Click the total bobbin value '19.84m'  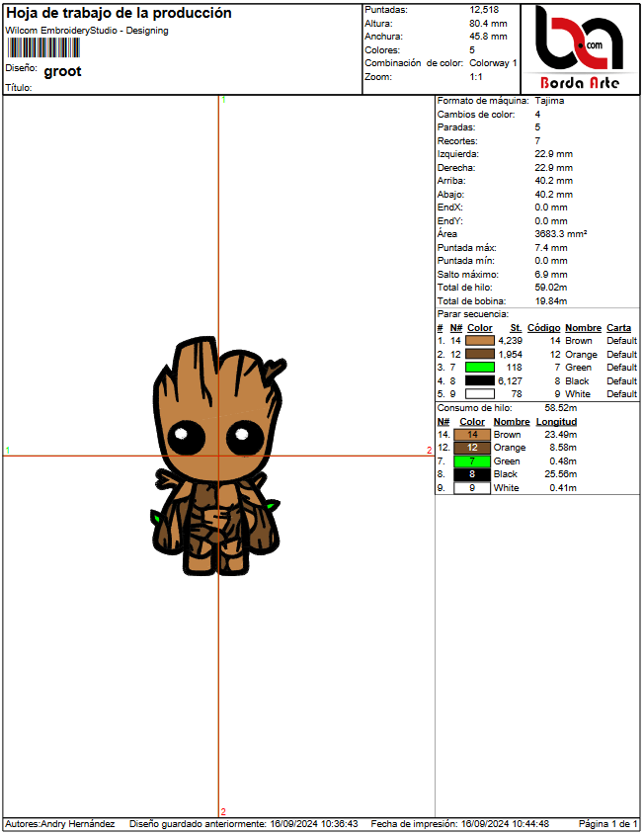(551, 300)
